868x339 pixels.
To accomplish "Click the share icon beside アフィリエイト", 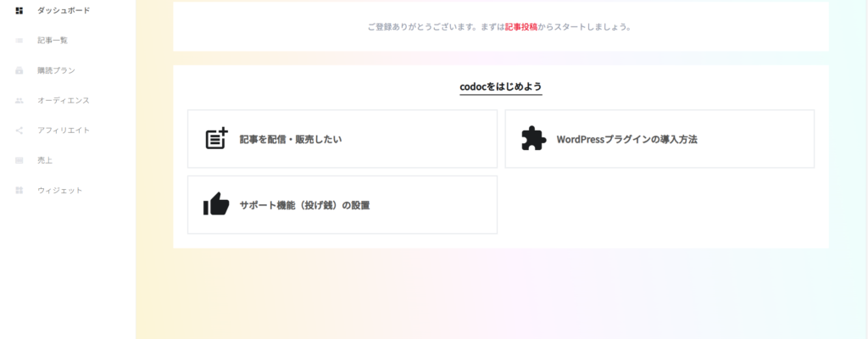I will (19, 131).
